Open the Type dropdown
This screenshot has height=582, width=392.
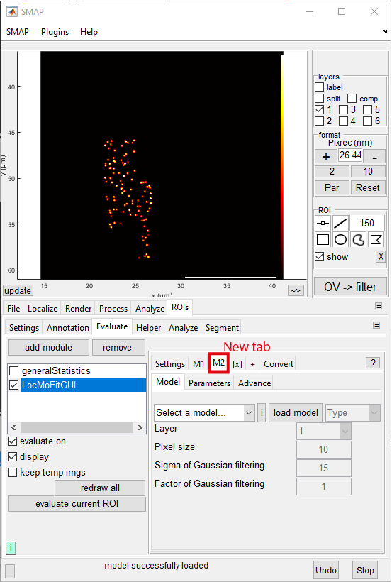click(x=353, y=413)
